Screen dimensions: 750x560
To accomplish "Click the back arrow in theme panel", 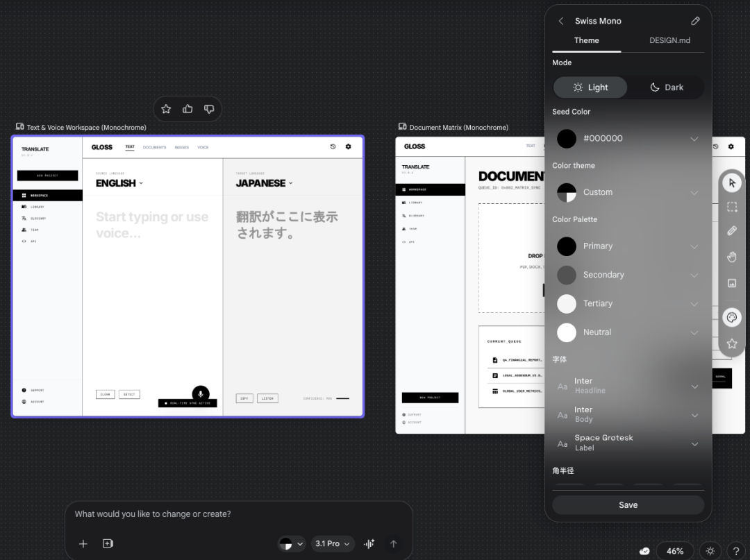I will point(561,21).
